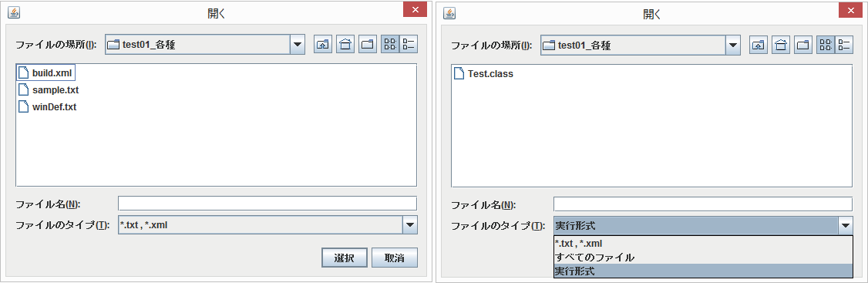
Task: Click the build.xml file icon
Action: coord(23,72)
